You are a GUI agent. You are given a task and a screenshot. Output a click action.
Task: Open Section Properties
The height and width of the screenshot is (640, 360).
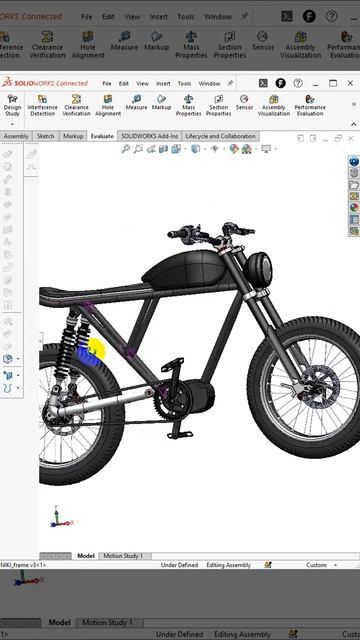(x=218, y=105)
